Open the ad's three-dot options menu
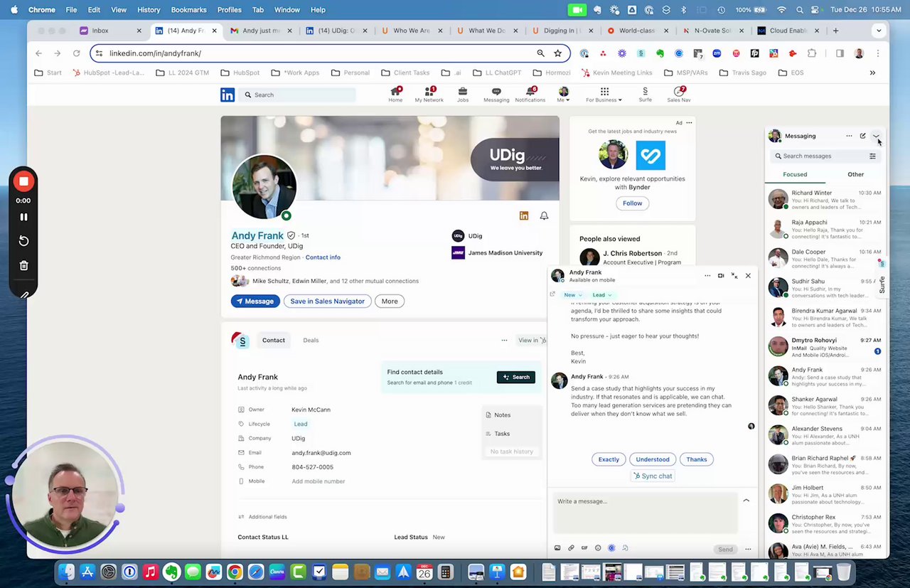 (x=689, y=123)
